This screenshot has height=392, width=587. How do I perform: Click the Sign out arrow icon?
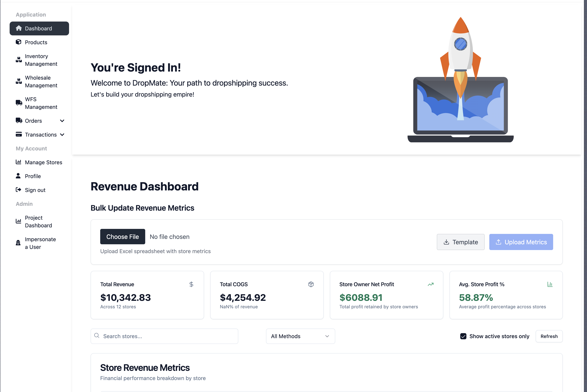18,190
